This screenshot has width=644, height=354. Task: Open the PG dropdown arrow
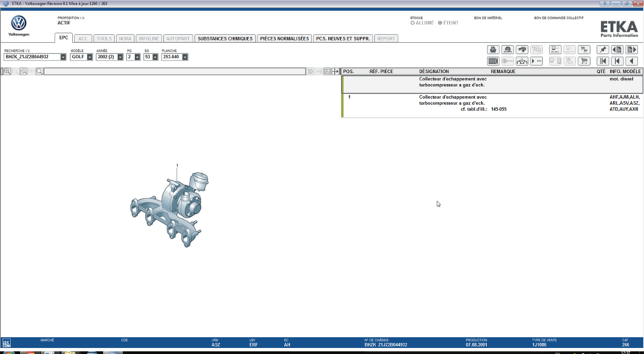pyautogui.click(x=137, y=57)
